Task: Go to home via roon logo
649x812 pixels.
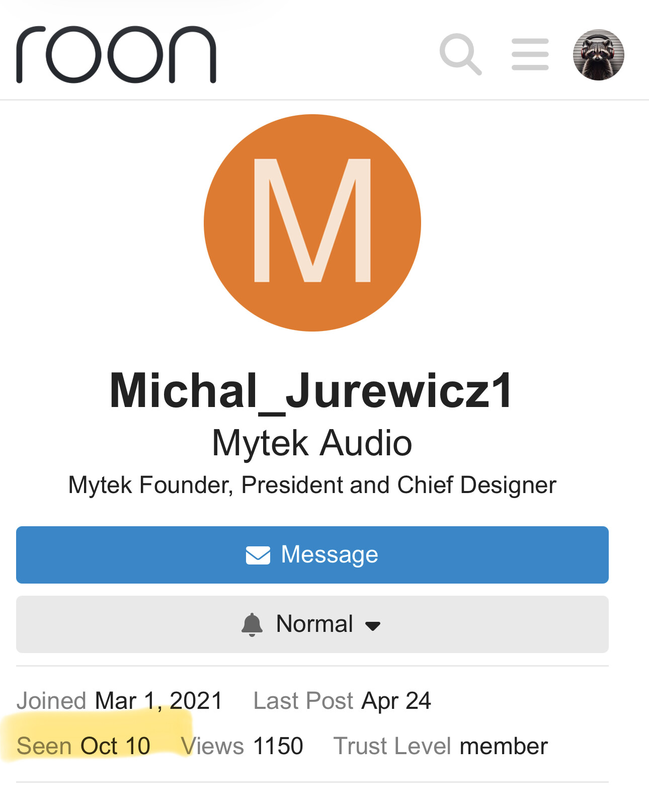Action: (x=116, y=54)
